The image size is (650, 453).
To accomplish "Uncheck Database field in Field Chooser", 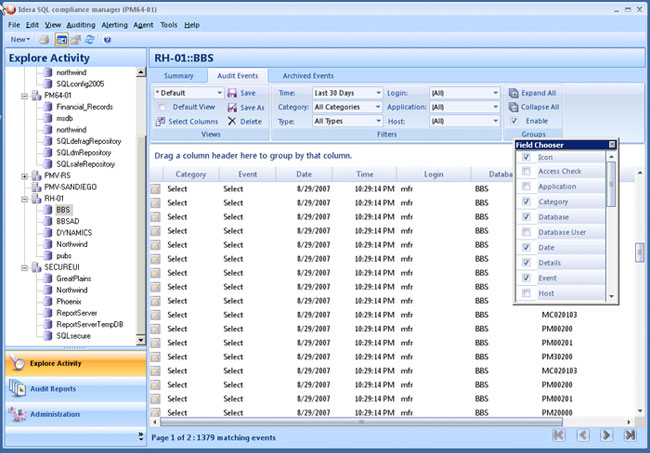I will click(x=526, y=217).
